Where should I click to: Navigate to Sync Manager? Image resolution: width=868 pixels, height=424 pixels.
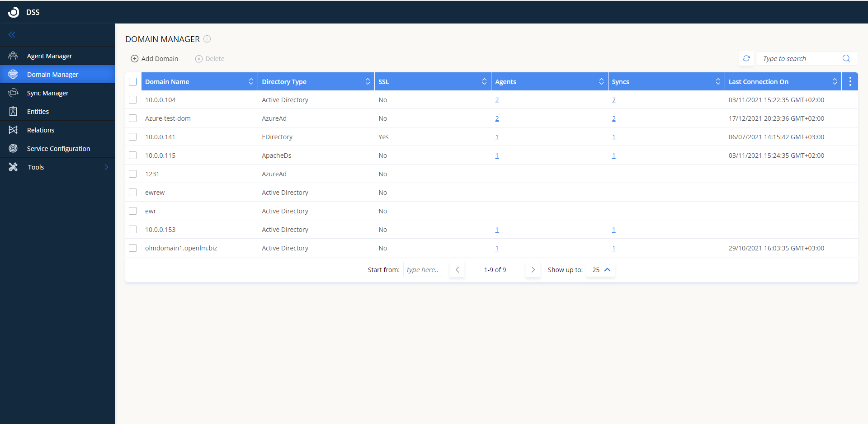(x=47, y=93)
